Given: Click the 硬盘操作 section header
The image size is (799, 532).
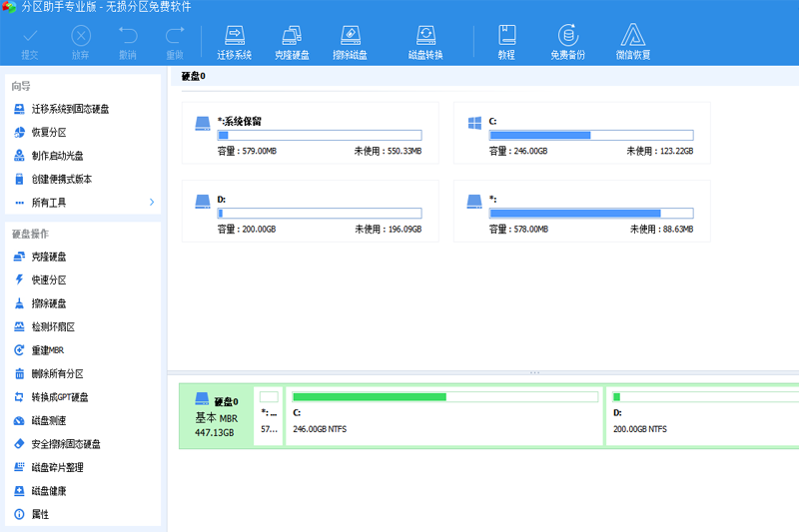Looking at the screenshot, I should click(31, 234).
